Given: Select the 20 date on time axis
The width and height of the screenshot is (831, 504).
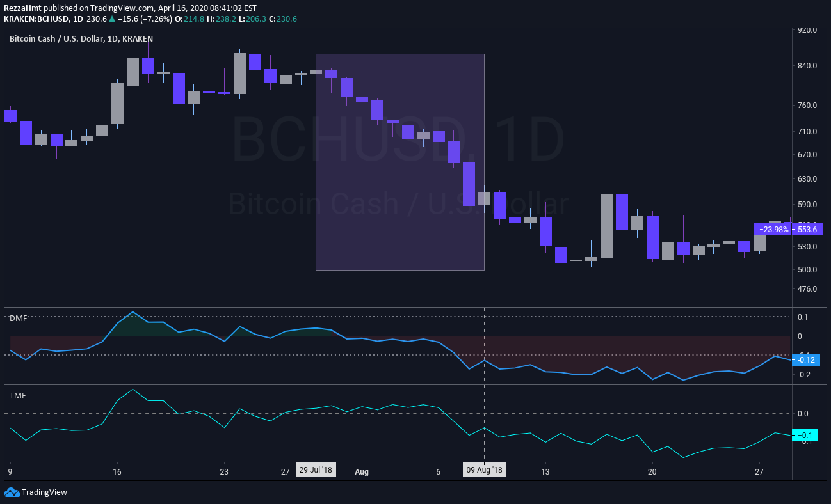Looking at the screenshot, I should click(x=652, y=471).
